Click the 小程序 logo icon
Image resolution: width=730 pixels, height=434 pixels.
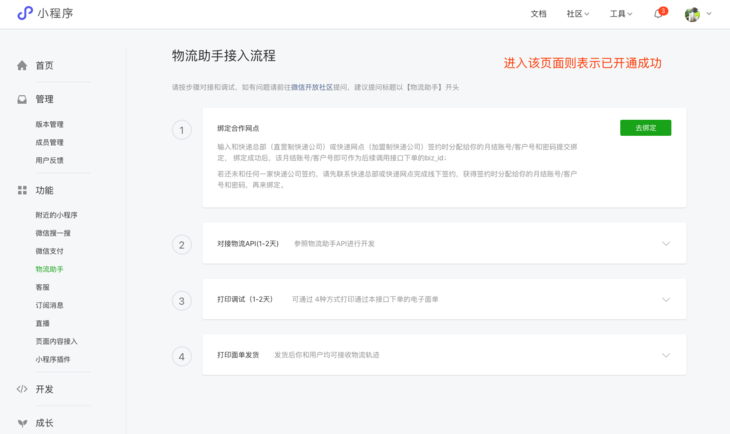click(x=25, y=13)
